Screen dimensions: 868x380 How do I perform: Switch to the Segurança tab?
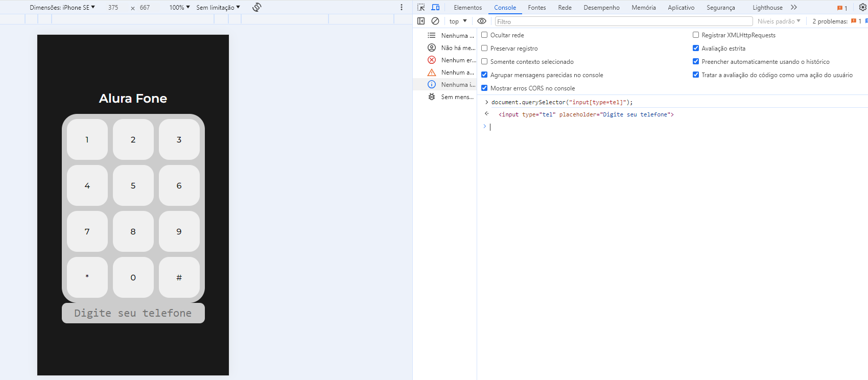tap(720, 7)
